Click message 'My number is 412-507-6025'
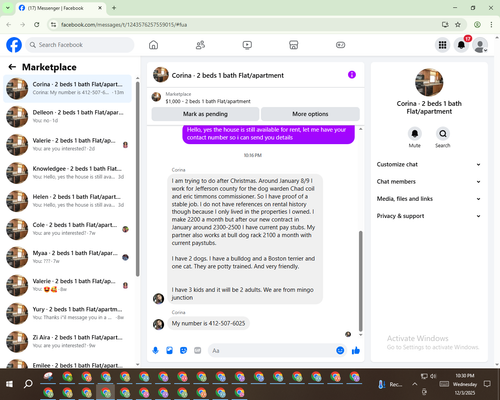Screen dimensions: 500x400 tap(208, 323)
